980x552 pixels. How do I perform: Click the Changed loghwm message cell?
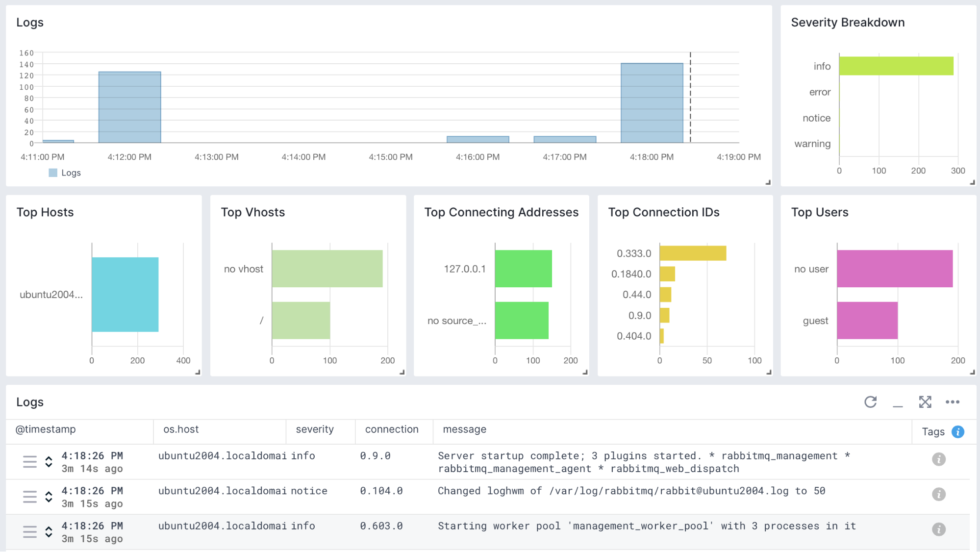(x=631, y=491)
